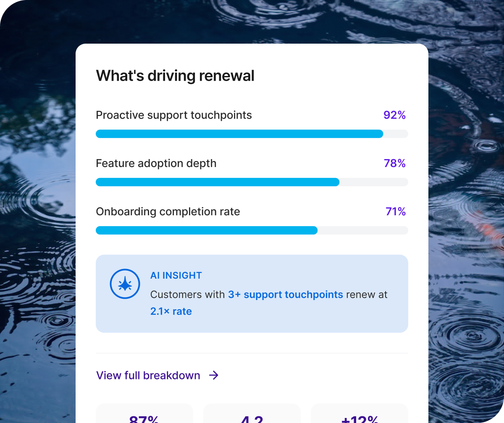This screenshot has height=423, width=504.
Task: Click the What's driving renewal heading
Action: pos(175,76)
